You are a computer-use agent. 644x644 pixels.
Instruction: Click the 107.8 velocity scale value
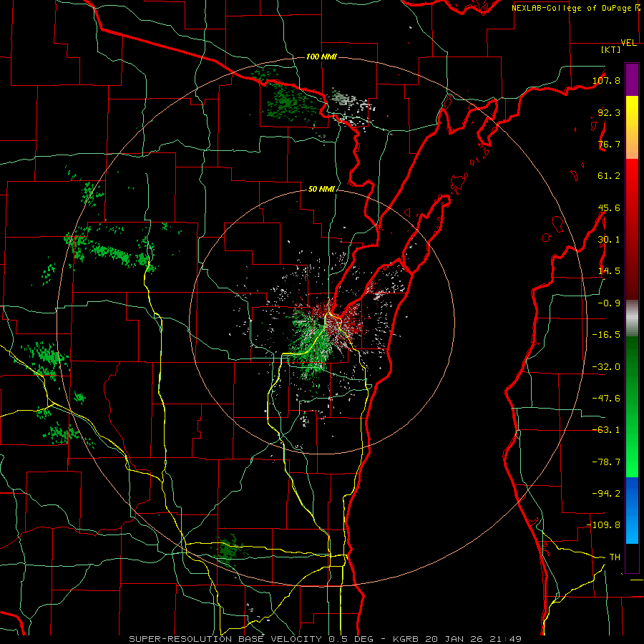(x=607, y=80)
